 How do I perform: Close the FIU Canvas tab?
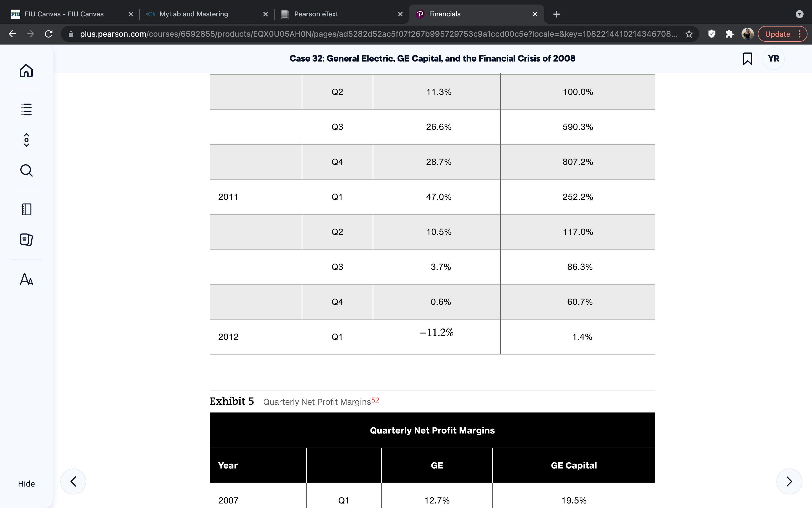pos(131,14)
